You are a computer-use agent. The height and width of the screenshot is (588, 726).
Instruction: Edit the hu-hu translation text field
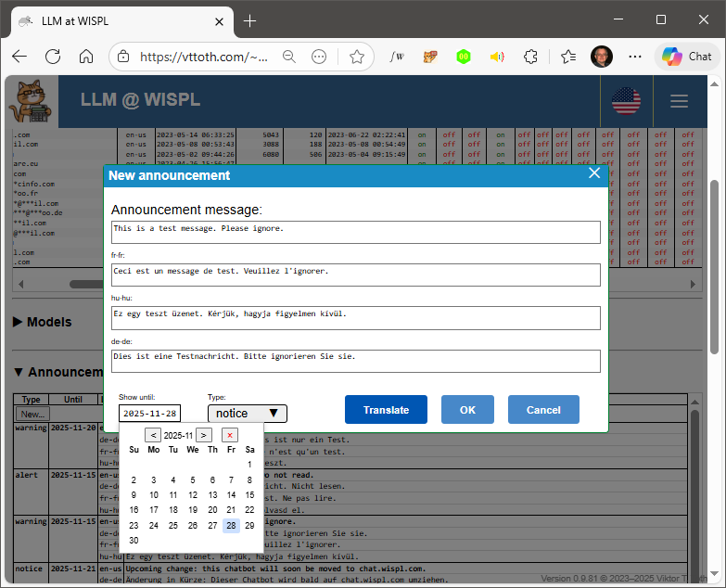point(355,318)
